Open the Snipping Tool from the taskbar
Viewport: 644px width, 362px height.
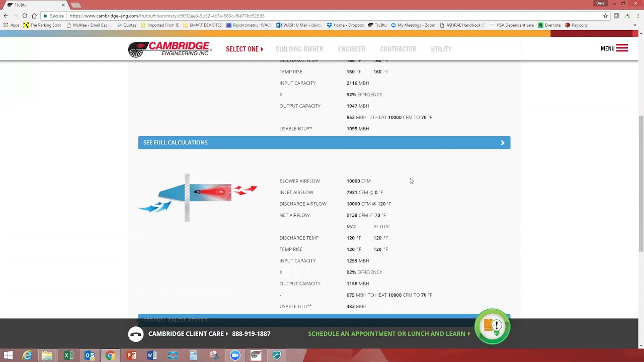214,355
